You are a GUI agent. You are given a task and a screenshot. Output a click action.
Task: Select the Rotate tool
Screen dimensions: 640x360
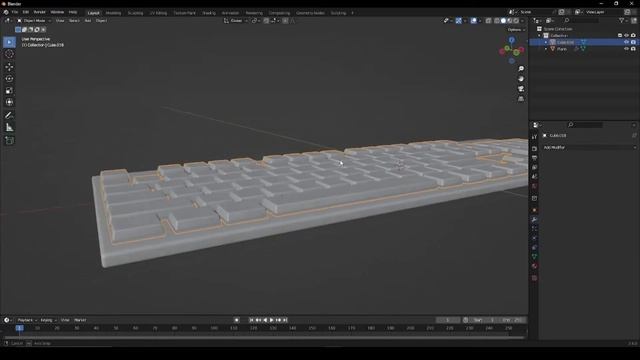tap(9, 79)
